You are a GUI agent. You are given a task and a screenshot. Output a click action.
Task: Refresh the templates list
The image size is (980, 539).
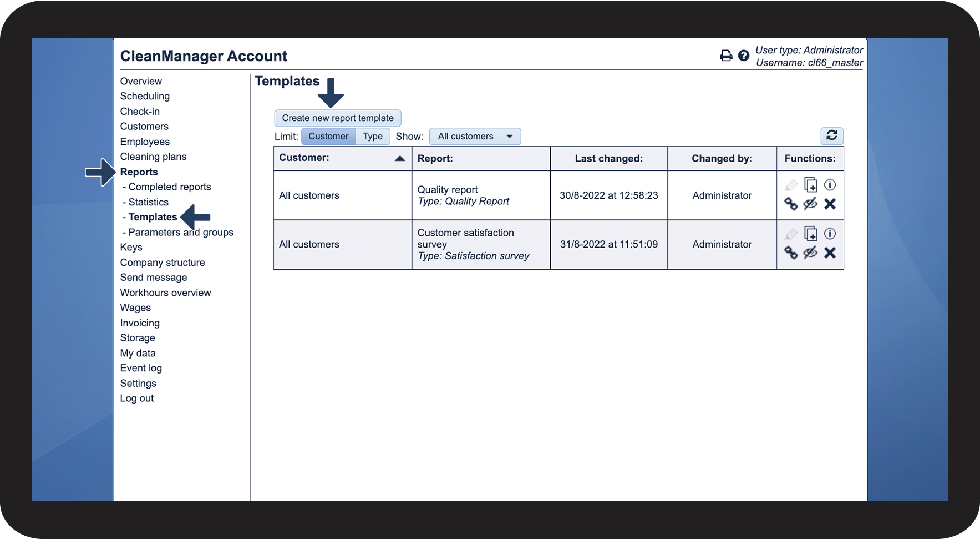pos(832,135)
